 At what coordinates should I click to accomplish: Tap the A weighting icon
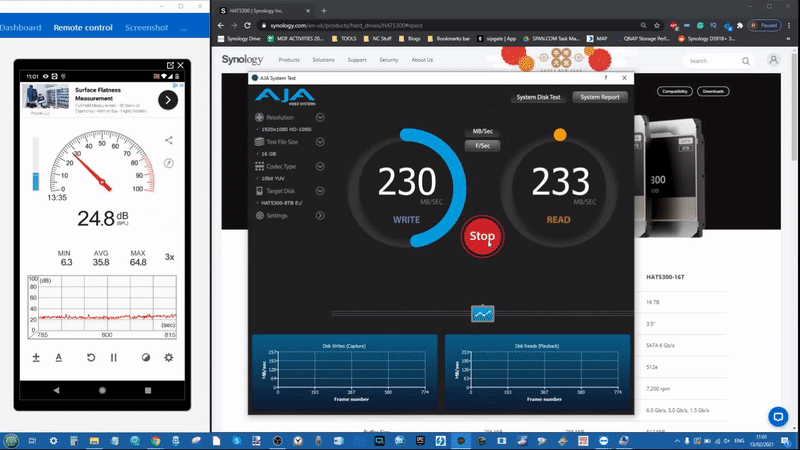(59, 358)
